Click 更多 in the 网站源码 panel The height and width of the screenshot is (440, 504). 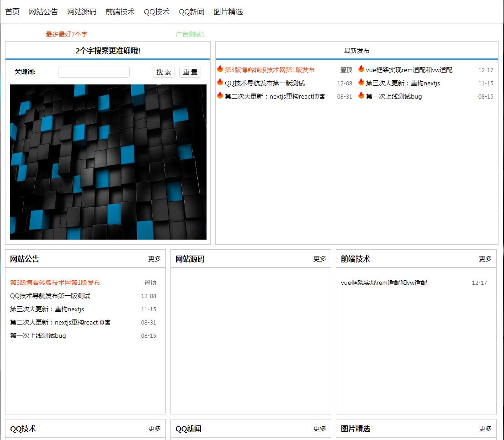(x=320, y=259)
